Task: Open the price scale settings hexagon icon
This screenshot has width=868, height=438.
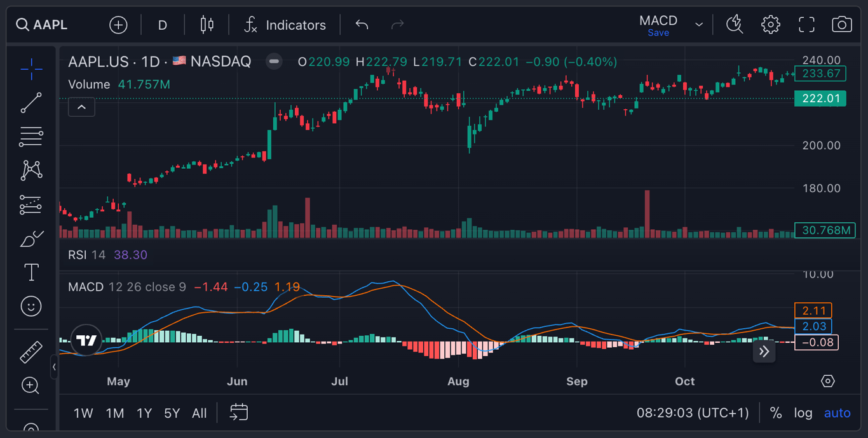Action: (828, 381)
